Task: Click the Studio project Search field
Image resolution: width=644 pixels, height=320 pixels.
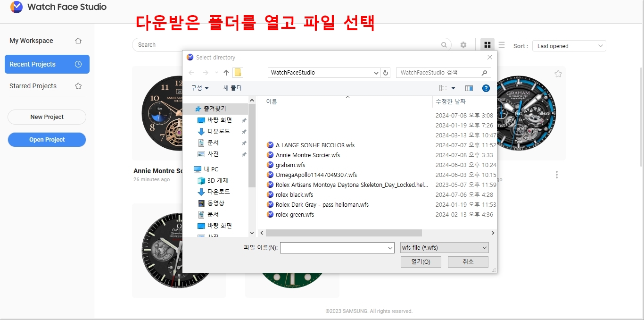Action: 291,45
